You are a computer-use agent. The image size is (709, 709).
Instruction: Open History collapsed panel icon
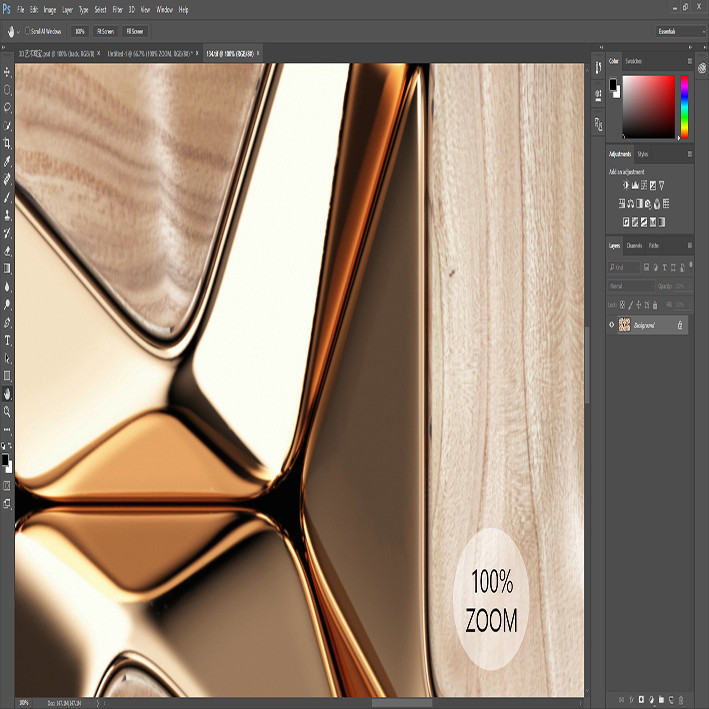[x=598, y=68]
